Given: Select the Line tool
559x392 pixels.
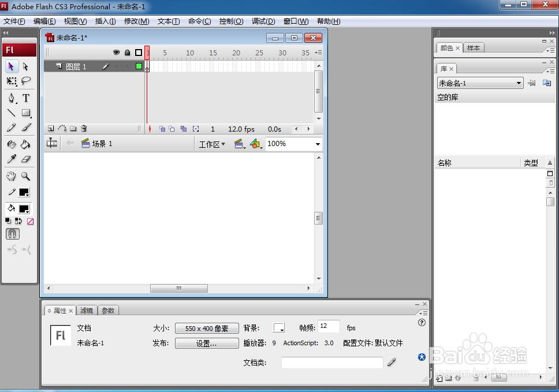Looking at the screenshot, I should pos(12,113).
